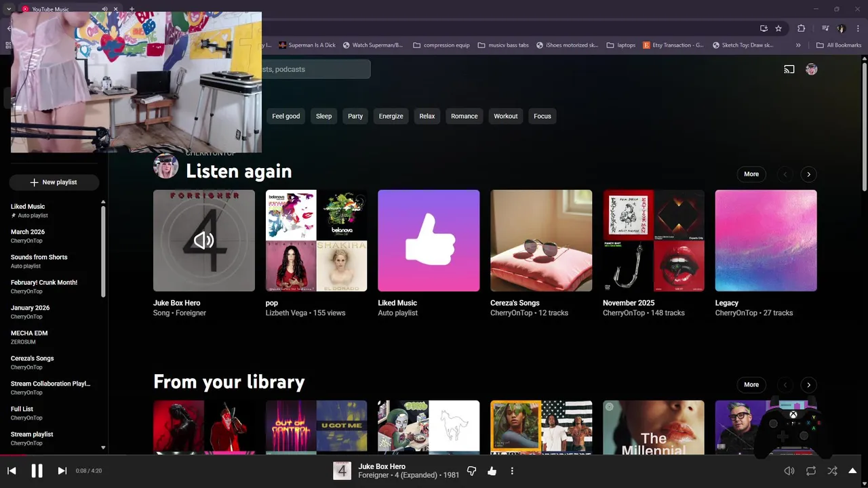Viewport: 868px width, 488px height.
Task: Click the Chrome profile avatar
Action: (x=842, y=28)
